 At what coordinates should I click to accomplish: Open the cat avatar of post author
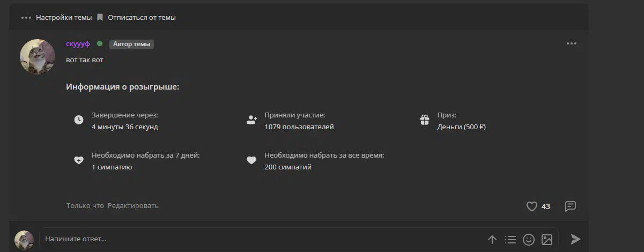[38, 57]
